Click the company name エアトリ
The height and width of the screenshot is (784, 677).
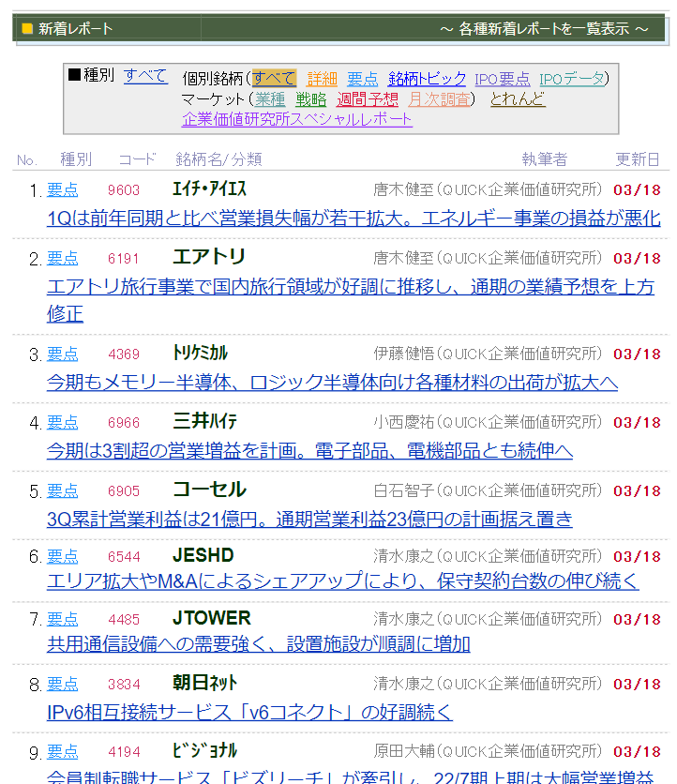209,257
